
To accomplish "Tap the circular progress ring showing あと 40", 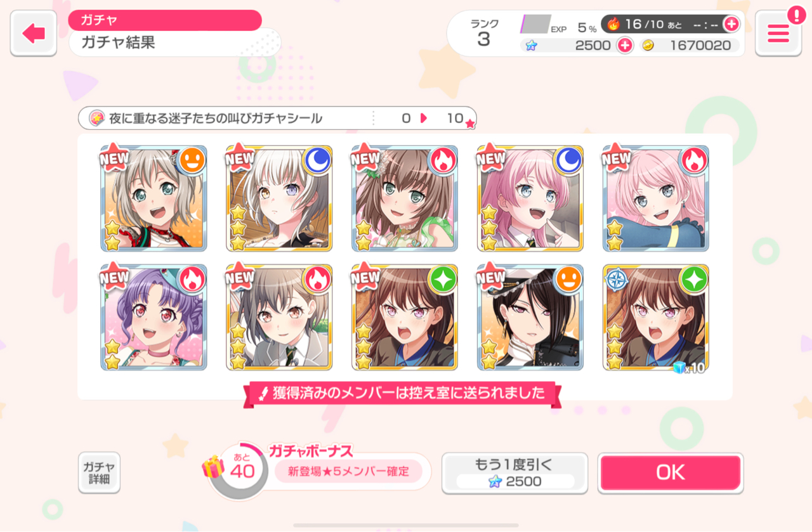I will [242, 471].
